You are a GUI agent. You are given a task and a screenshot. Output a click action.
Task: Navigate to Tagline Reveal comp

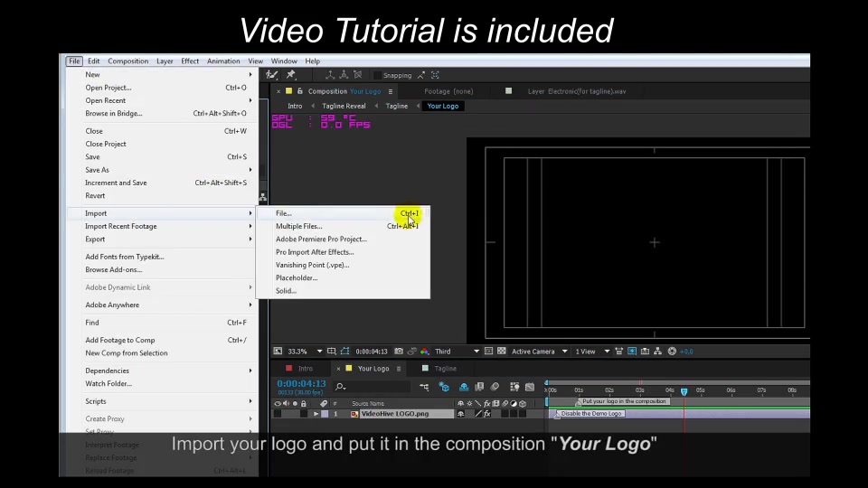[x=344, y=107]
